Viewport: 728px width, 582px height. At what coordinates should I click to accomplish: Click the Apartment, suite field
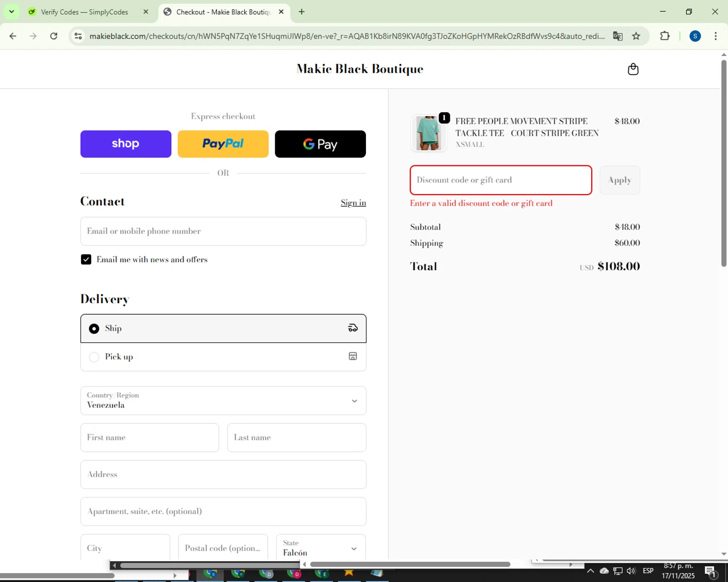click(223, 511)
